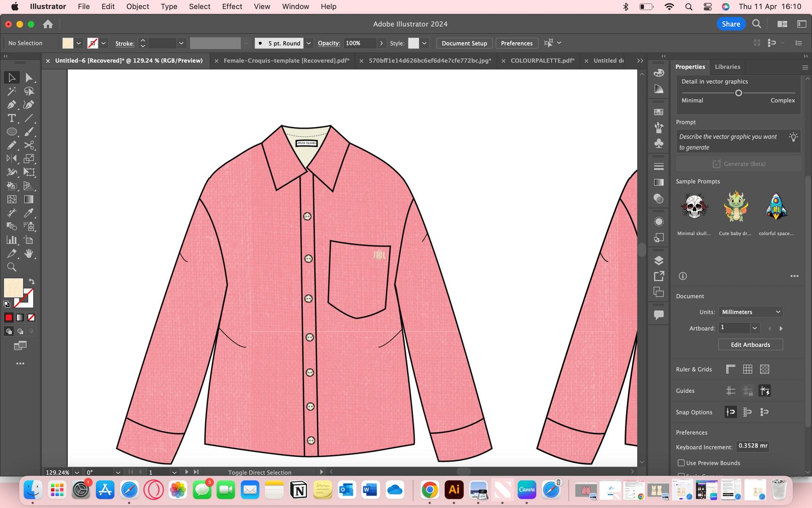Enable Use Preview Bounds checkbox

coord(681,463)
